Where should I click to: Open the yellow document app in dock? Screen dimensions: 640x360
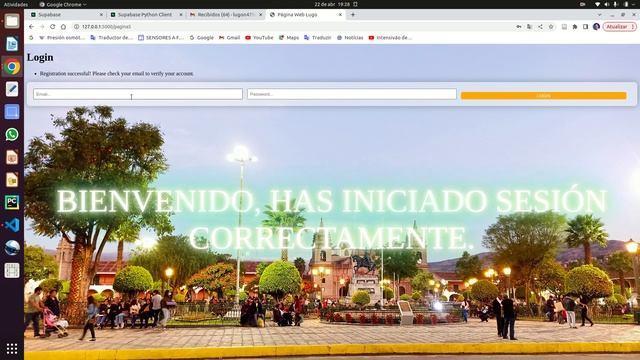point(12,180)
